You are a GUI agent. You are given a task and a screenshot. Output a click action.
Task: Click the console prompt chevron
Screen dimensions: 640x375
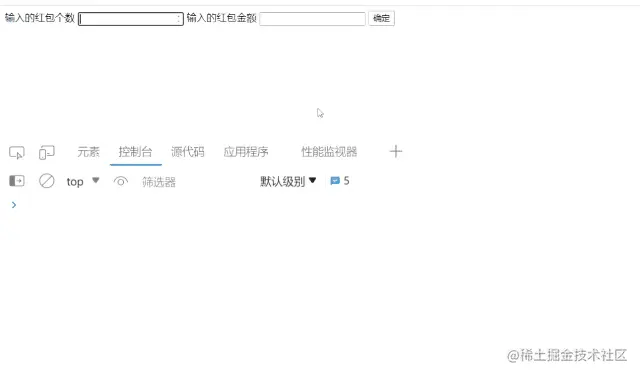pos(14,205)
